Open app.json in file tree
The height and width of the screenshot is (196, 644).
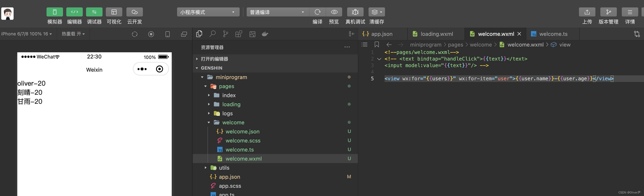275,177
